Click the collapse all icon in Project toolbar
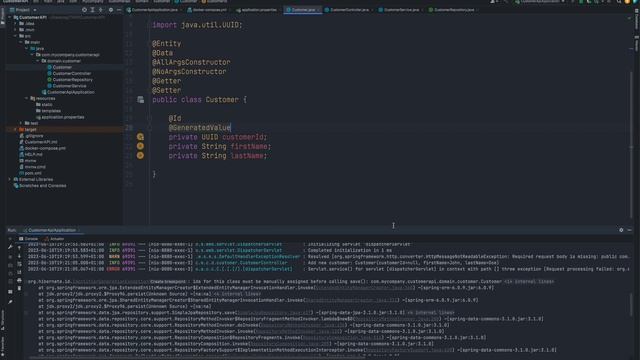 [101, 10]
